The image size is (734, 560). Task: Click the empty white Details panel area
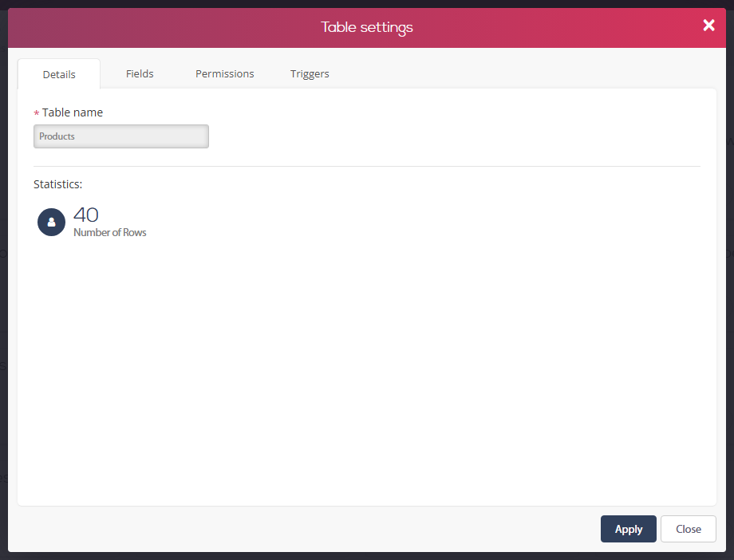(x=367, y=370)
